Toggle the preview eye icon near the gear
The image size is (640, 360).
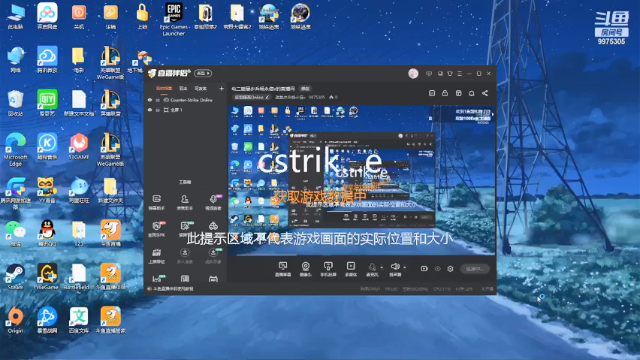coord(438,269)
